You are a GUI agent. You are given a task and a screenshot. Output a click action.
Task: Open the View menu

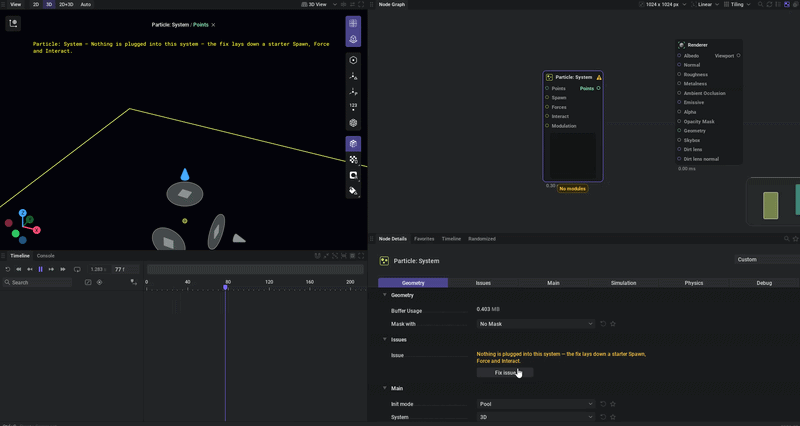pos(16,4)
